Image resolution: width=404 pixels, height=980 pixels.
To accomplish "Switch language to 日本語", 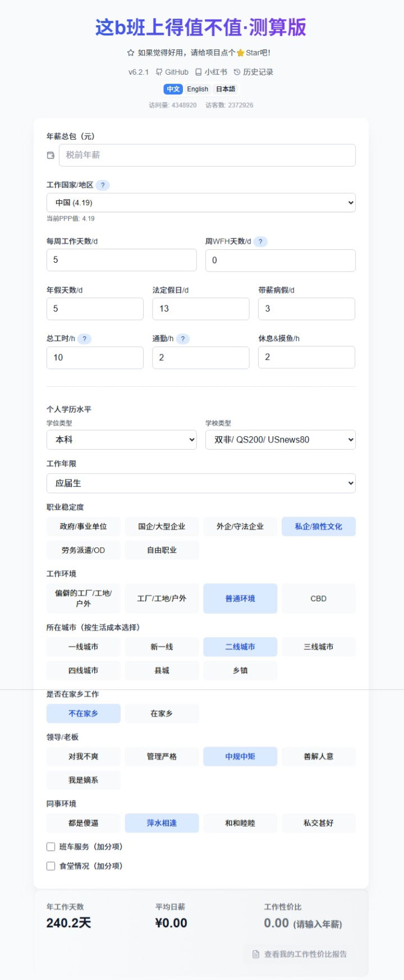I will pos(226,89).
